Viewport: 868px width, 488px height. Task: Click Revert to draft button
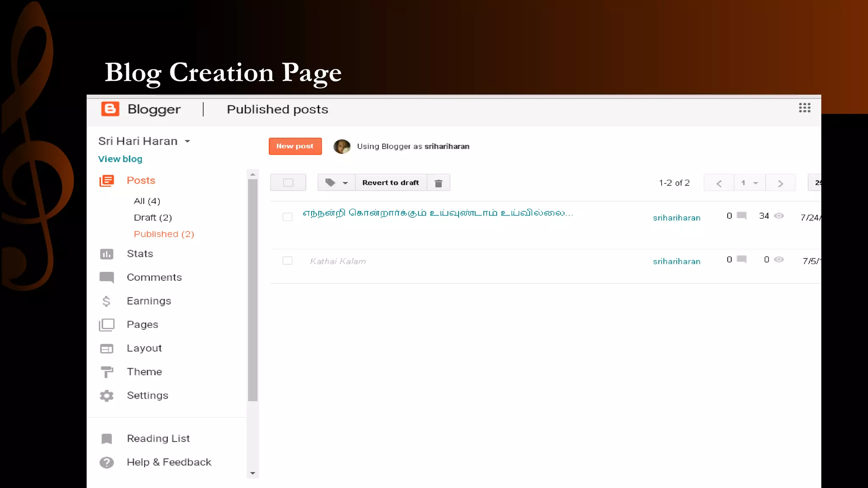click(x=391, y=183)
